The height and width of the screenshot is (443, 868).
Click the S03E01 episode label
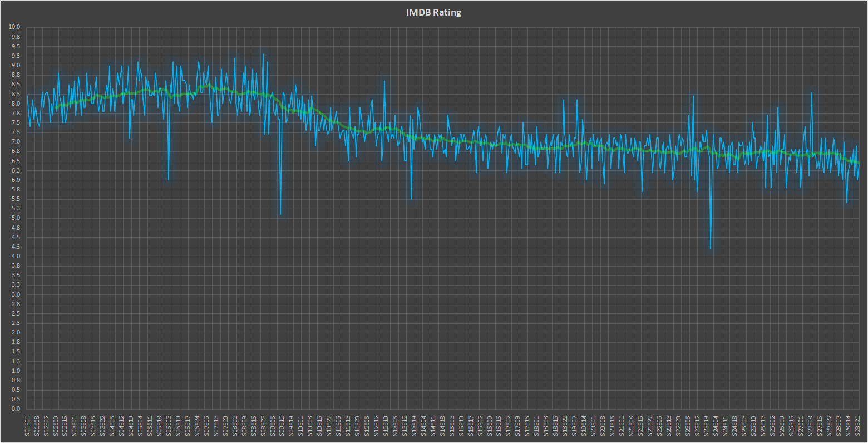(74, 426)
